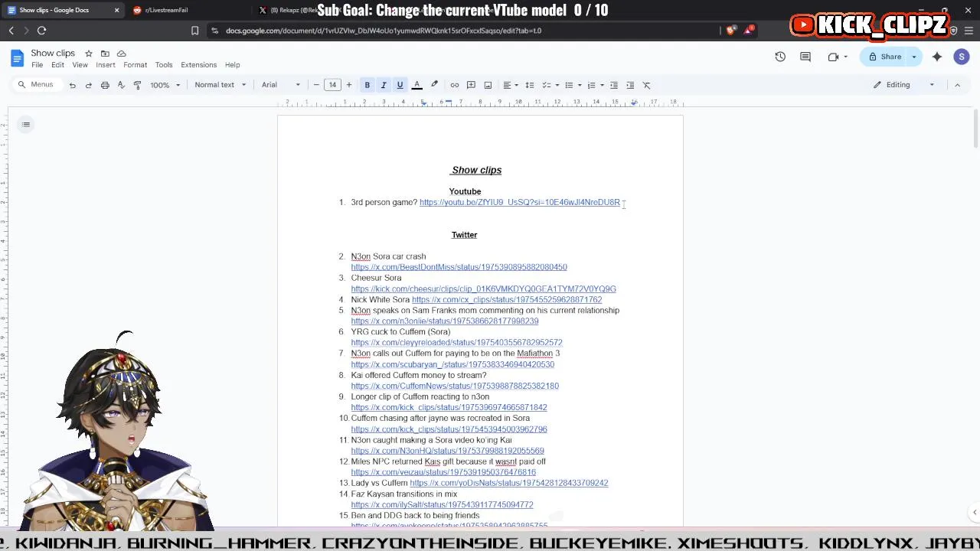
Task: Open the kick.com cheesur clip link
Action: pos(483,289)
